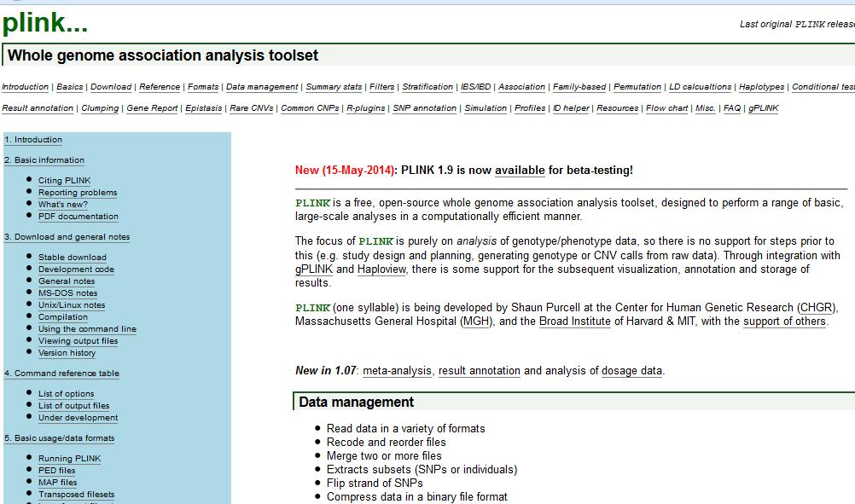Open the Data management nav link
This screenshot has height=504, width=855.
coord(262,87)
